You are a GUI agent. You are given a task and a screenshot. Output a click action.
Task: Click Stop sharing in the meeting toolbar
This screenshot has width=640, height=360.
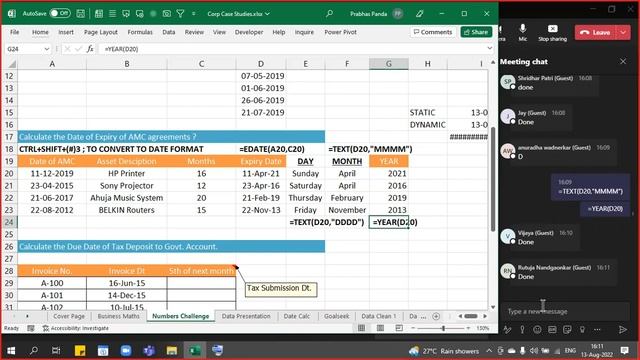tap(552, 33)
